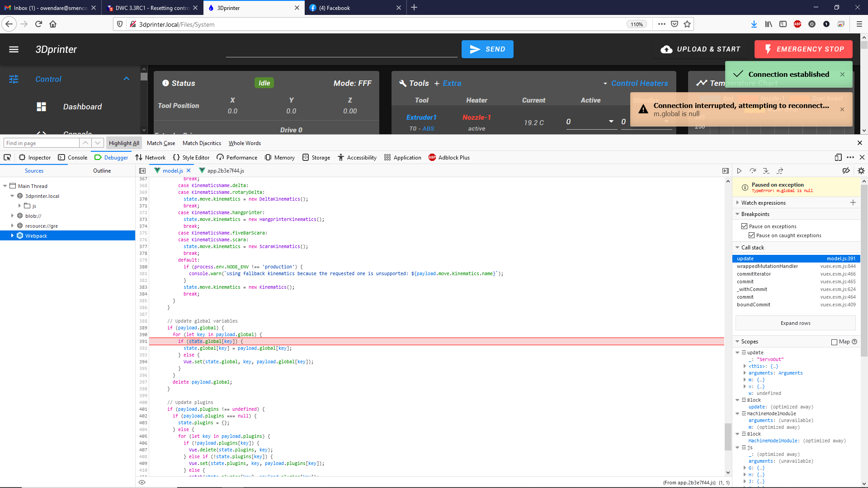
Task: Toggle the right debugger pane collapse icon
Action: [x=725, y=171]
